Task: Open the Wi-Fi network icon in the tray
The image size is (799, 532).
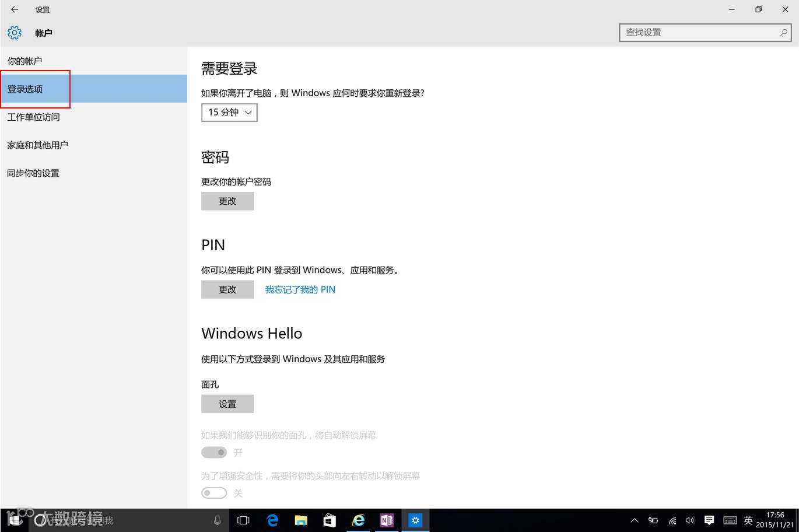Action: click(x=672, y=520)
